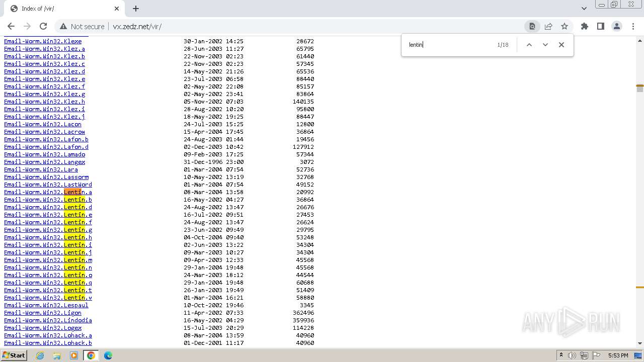Viewport: 644px width, 362px height.
Task: Open the media player taskbar icon
Action: coord(74,355)
